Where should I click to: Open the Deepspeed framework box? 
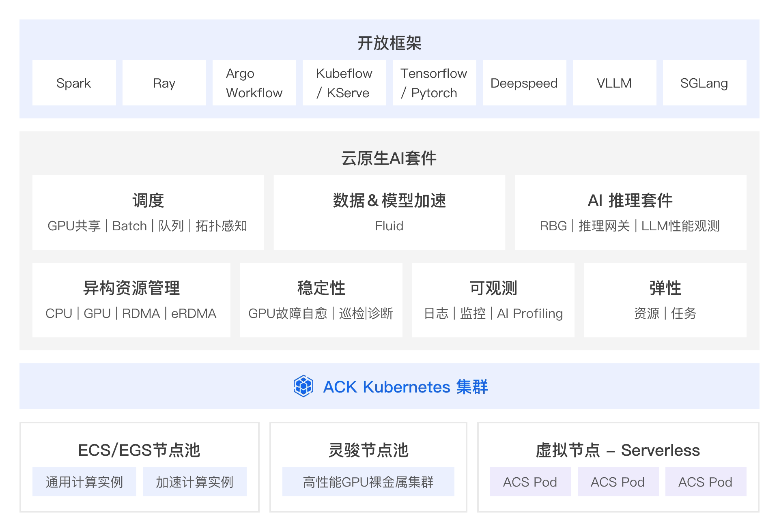coord(524,83)
